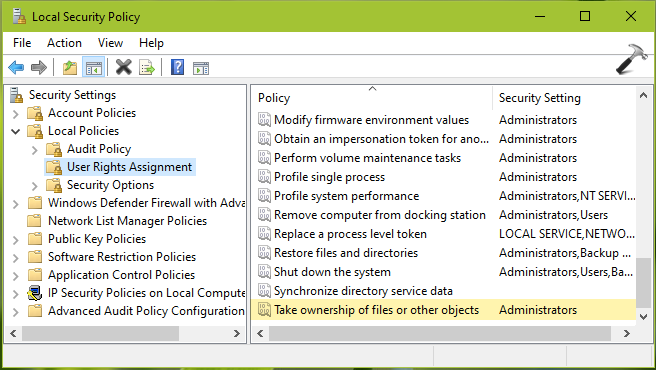Click the Local Security Policy title bar icon
The height and width of the screenshot is (370, 656).
(x=19, y=17)
